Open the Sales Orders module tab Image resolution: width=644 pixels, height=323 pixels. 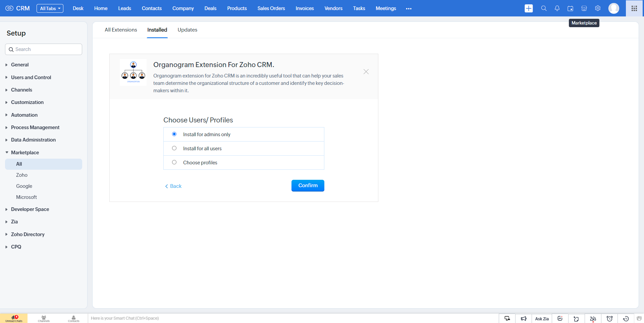coord(271,8)
